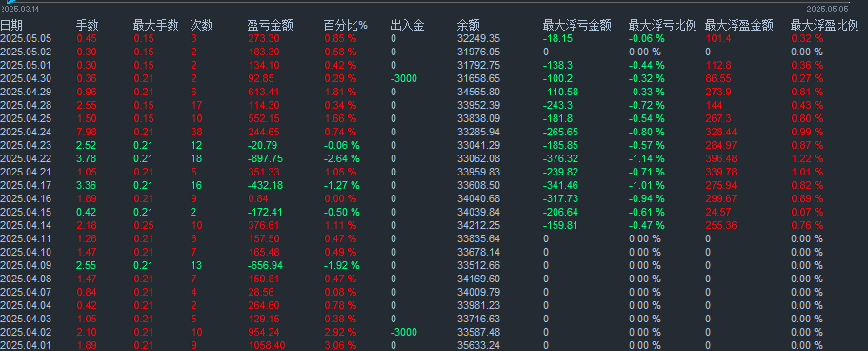Click the blue equity curve line at the top

[x=9, y=2]
